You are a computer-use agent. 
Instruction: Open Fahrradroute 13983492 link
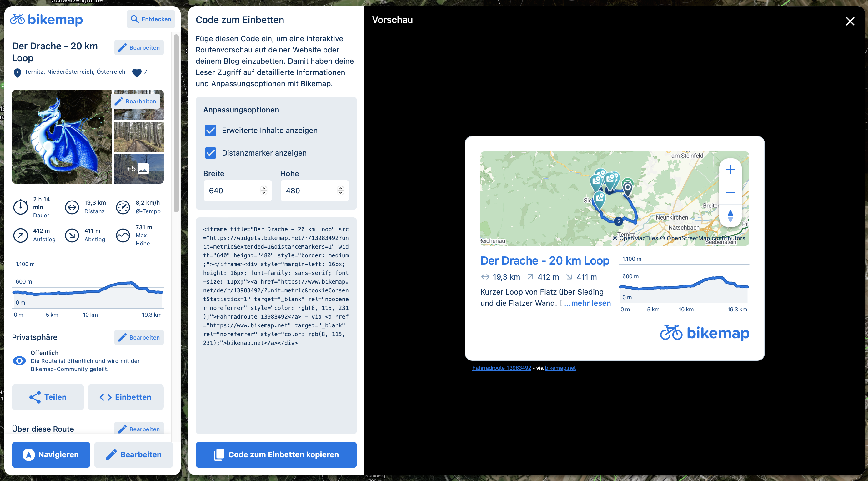tap(502, 368)
